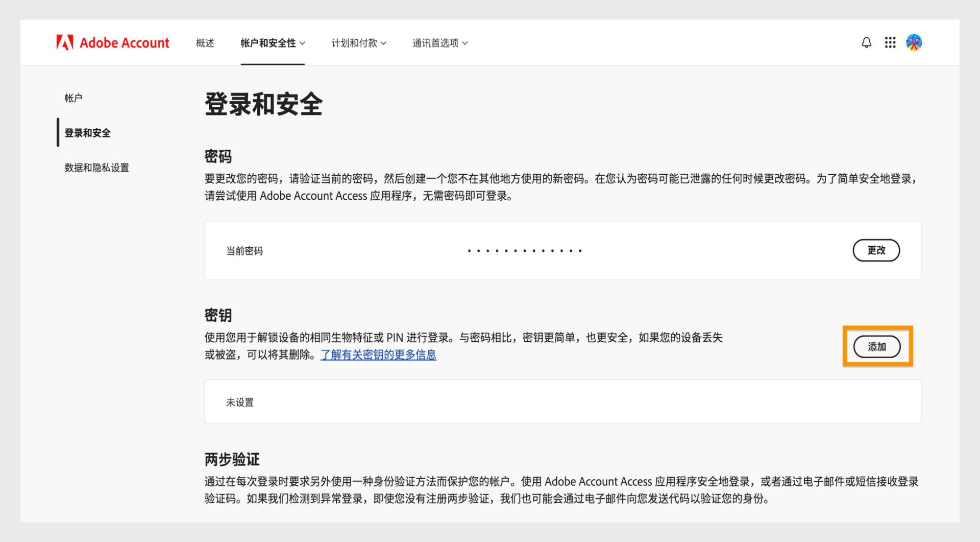Select the bell icon in the header
The image size is (980, 542).
(866, 42)
